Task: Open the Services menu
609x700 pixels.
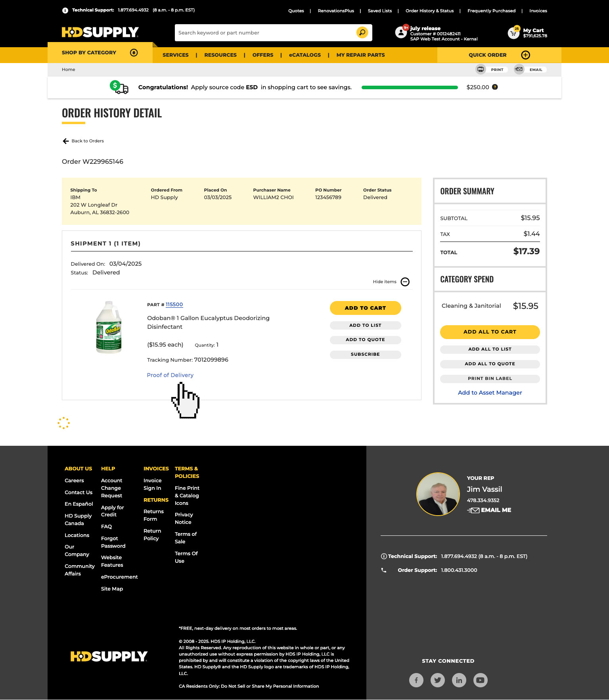Action: point(176,55)
